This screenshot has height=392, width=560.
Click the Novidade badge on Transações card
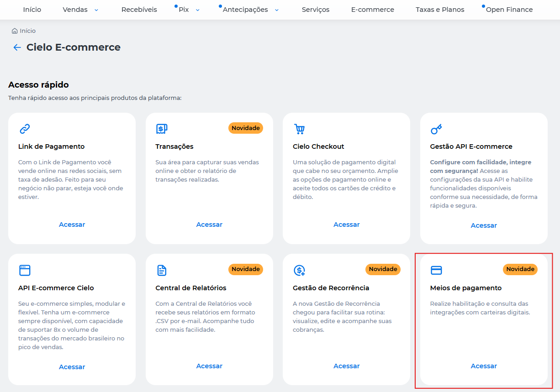(x=246, y=128)
